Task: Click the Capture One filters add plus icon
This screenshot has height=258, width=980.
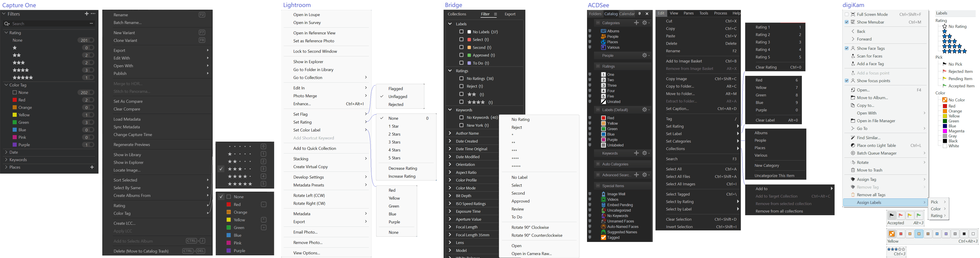Action: [x=86, y=14]
